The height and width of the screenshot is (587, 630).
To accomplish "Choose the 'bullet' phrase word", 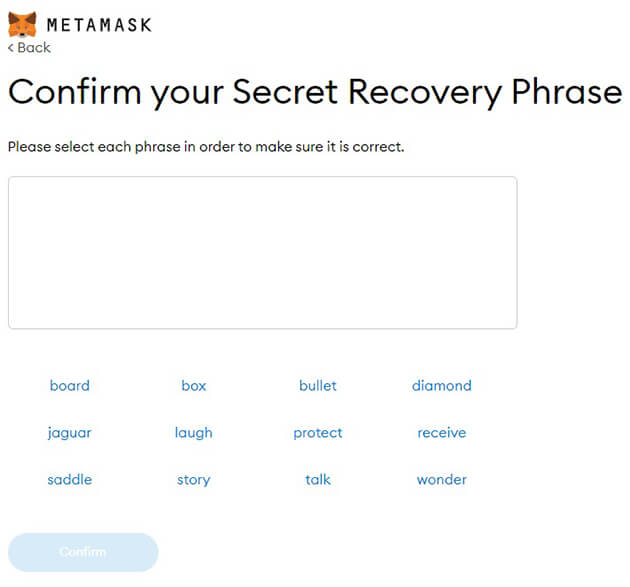I will pyautogui.click(x=317, y=385).
